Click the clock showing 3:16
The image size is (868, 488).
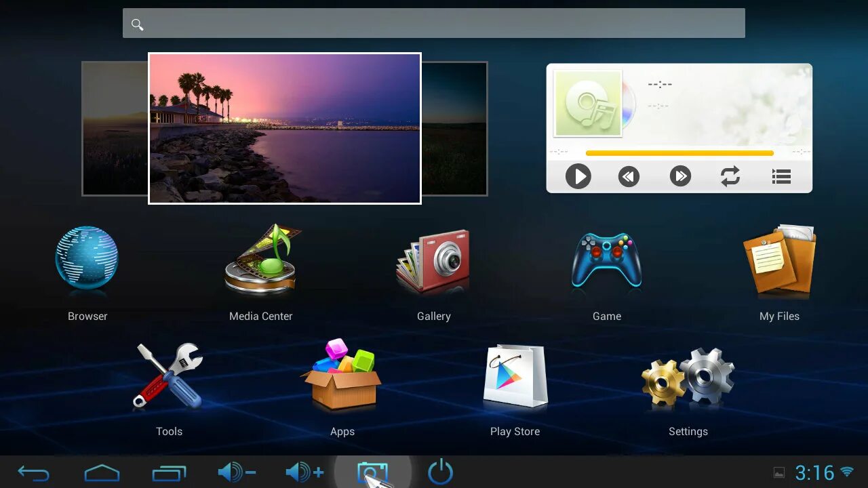814,472
